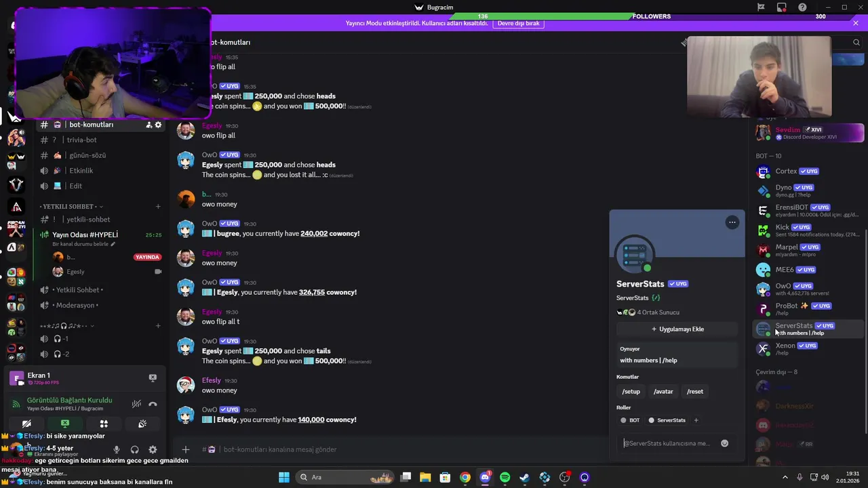This screenshot has width=868, height=488.
Task: Select Marpel bot in member list
Action: pyautogui.click(x=807, y=250)
